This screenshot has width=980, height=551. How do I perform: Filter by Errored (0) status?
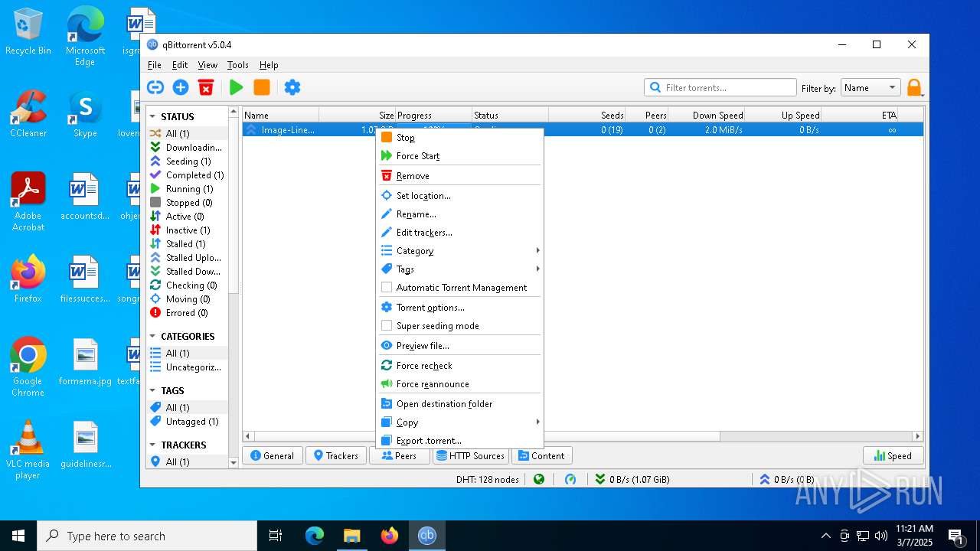[x=187, y=313]
